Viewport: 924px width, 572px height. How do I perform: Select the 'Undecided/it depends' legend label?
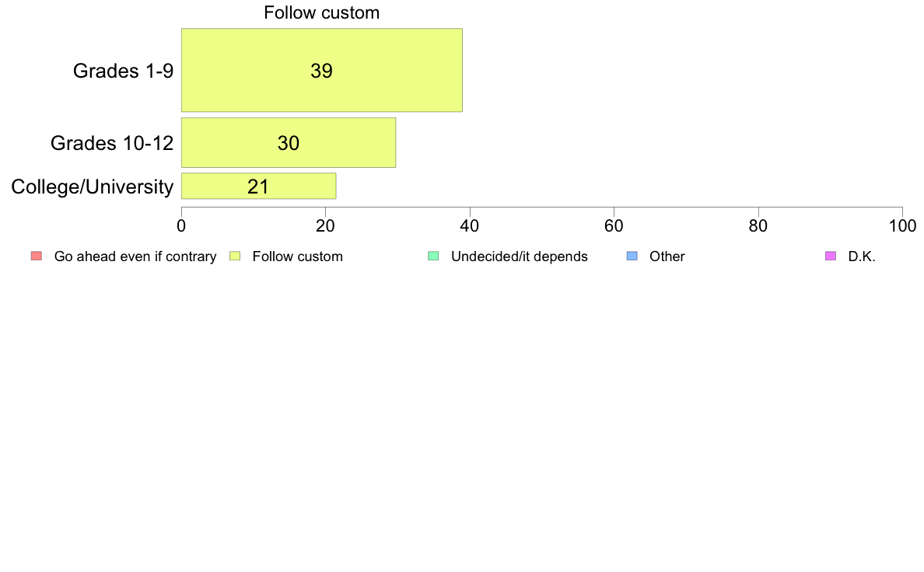coord(520,256)
